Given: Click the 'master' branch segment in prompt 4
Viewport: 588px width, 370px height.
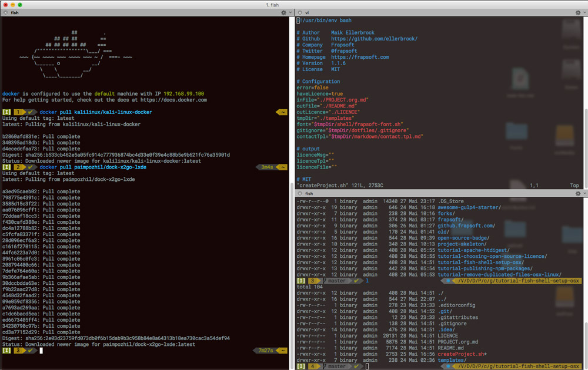Looking at the screenshot, I should pyautogui.click(x=336, y=366).
